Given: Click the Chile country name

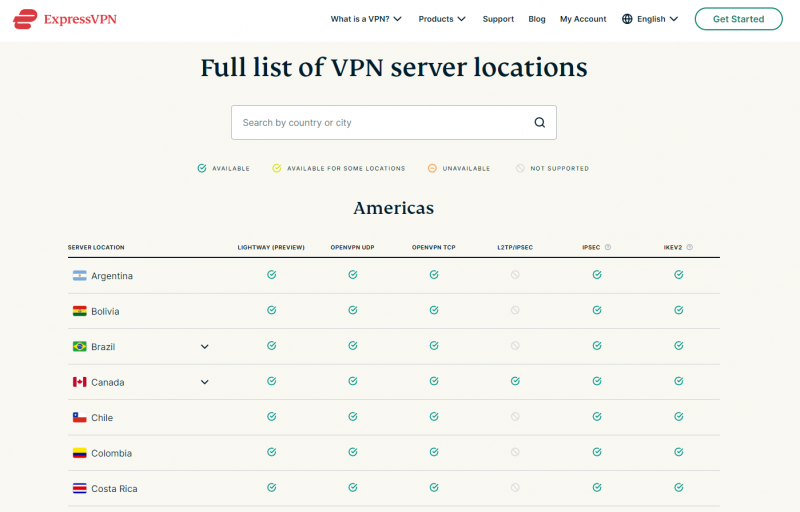Looking at the screenshot, I should point(102,418).
